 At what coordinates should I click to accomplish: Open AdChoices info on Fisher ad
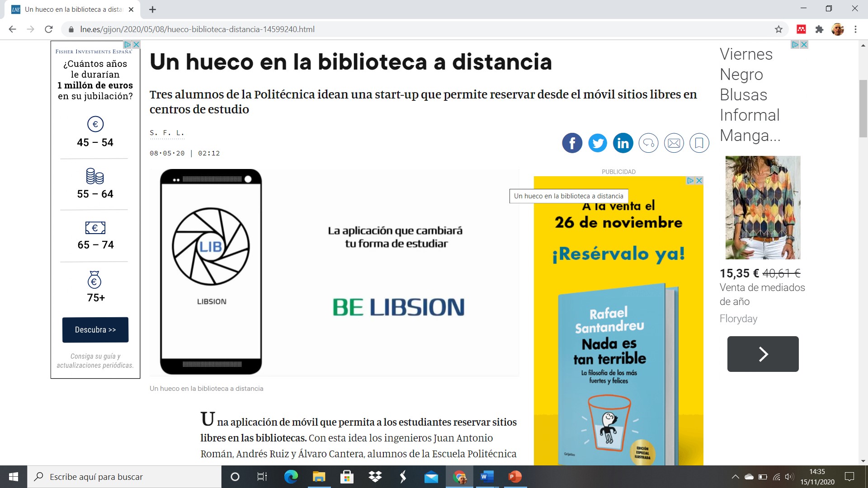click(128, 44)
